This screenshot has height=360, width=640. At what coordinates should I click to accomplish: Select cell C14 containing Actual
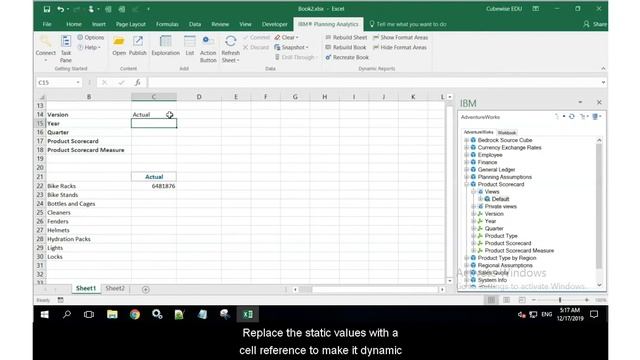coord(154,115)
